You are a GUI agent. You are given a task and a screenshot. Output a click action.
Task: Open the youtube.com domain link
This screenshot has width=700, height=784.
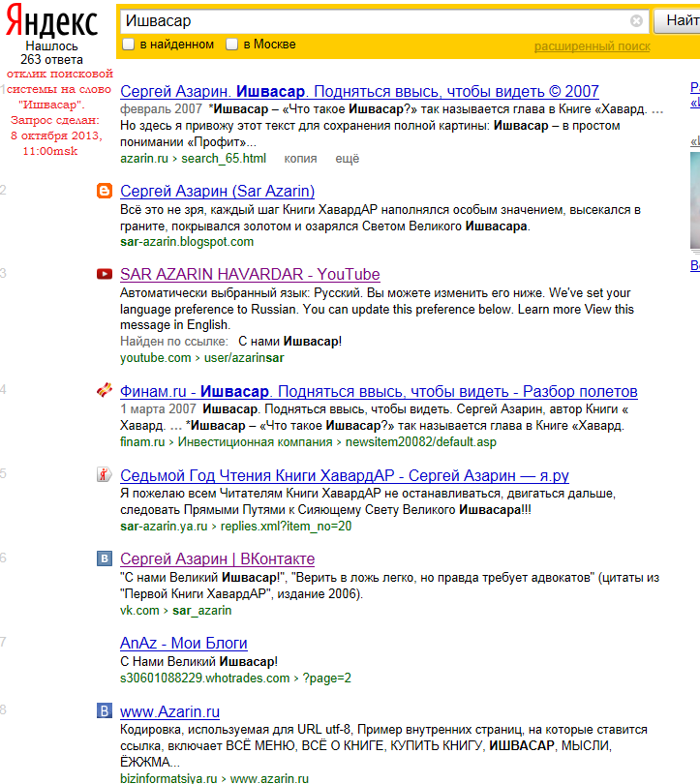pyautogui.click(x=156, y=358)
